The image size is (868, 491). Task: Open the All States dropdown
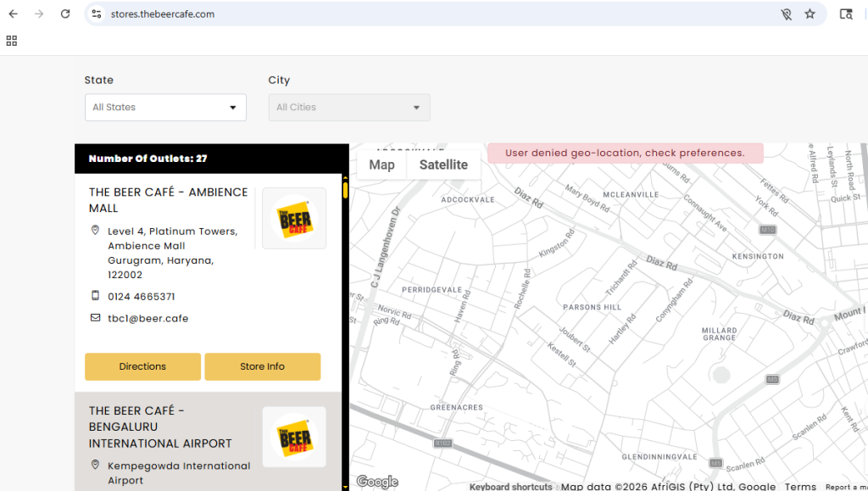165,108
